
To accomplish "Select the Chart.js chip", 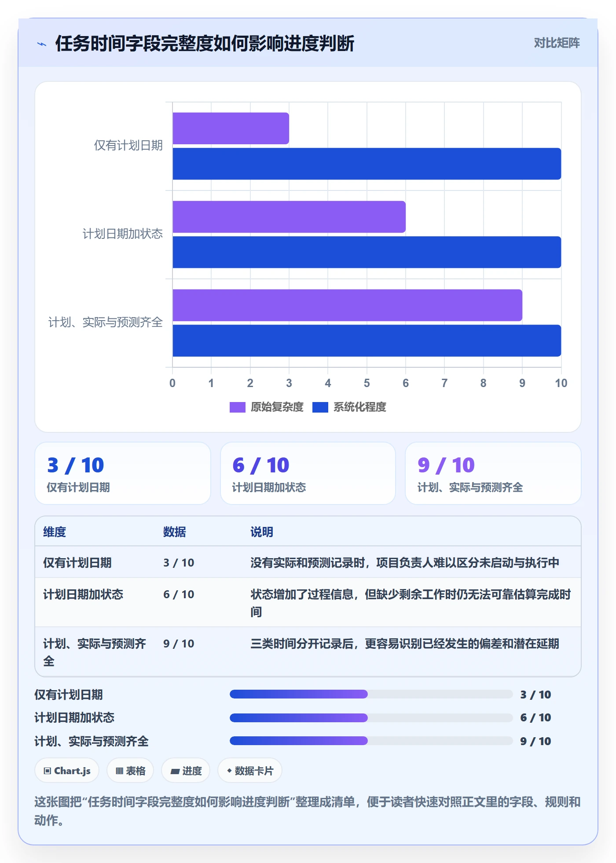I will (x=67, y=771).
